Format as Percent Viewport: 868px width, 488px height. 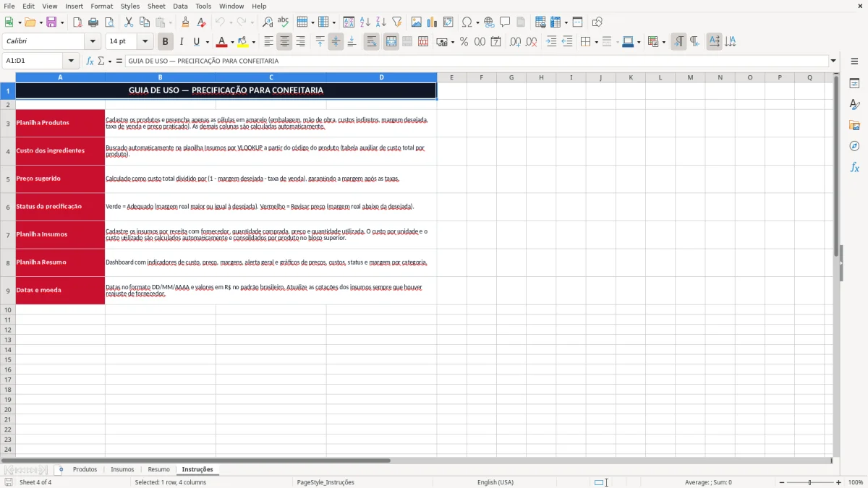[x=464, y=42]
